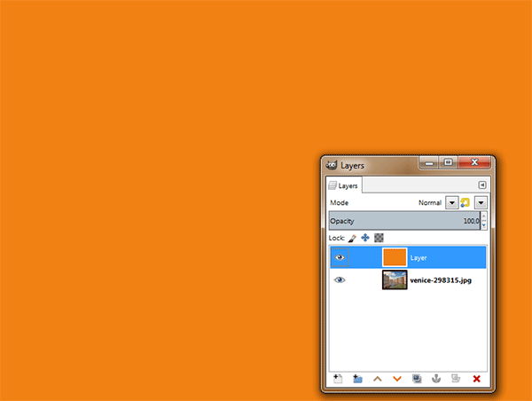Anchor the floating layer icon
The image size is (532, 401).
[436, 379]
